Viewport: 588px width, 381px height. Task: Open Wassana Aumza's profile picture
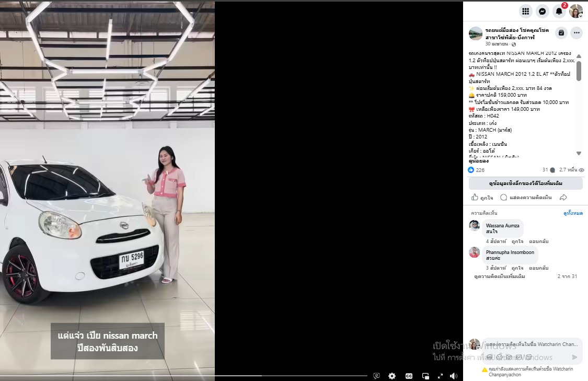[x=475, y=225]
